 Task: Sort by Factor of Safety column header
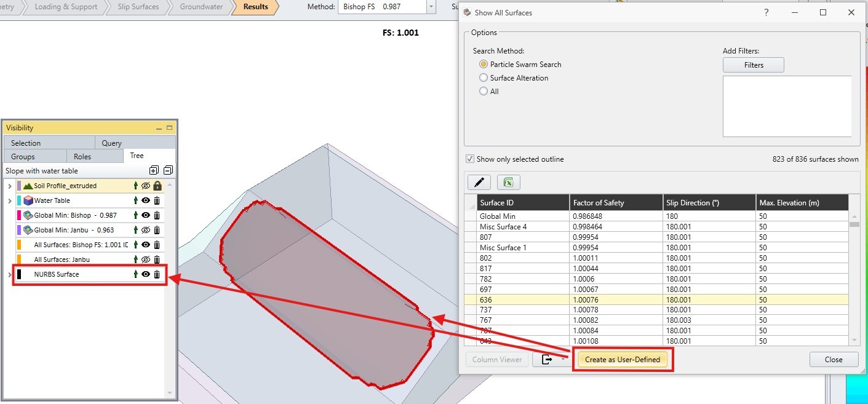(x=616, y=203)
